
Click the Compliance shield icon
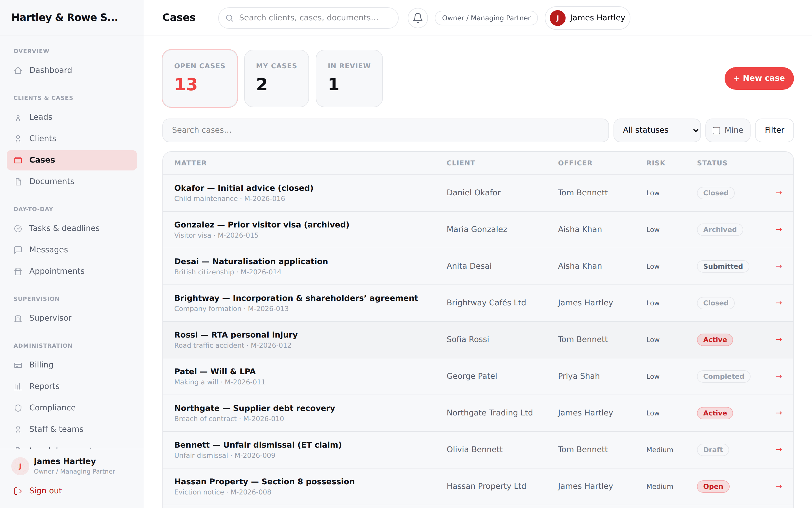pos(18,408)
